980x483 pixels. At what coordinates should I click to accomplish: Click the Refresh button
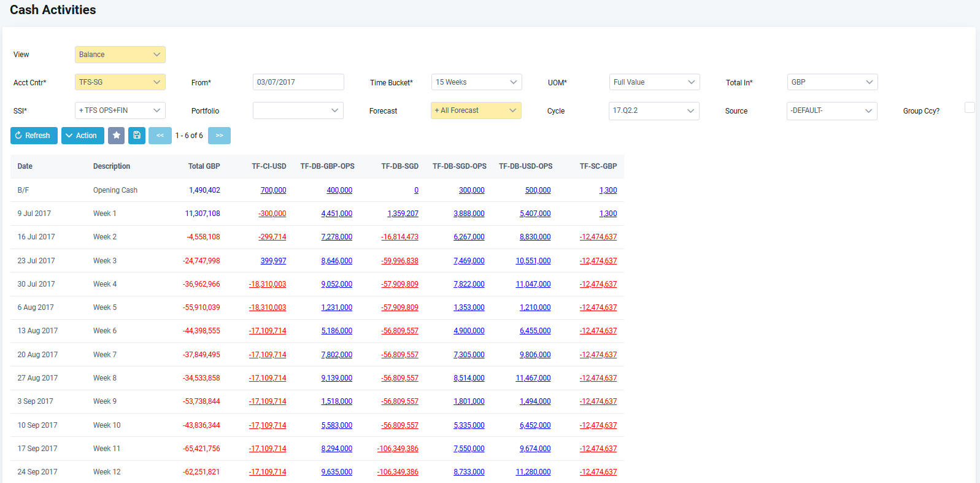(x=34, y=136)
